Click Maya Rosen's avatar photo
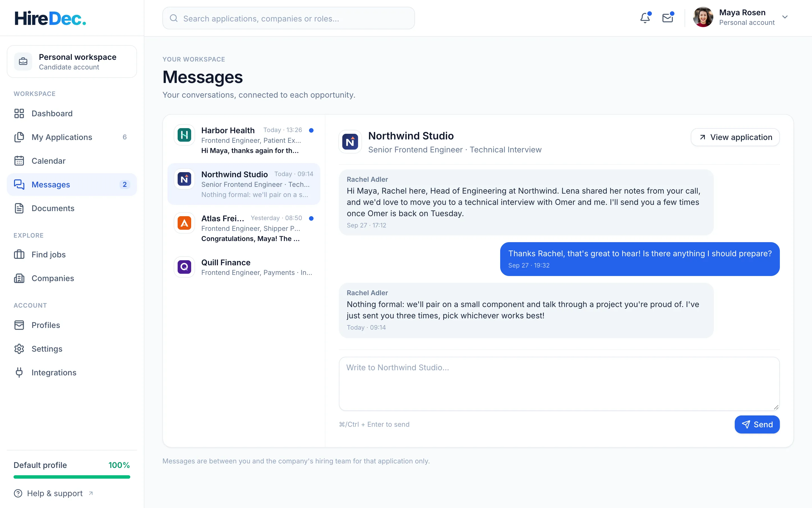 (x=703, y=17)
